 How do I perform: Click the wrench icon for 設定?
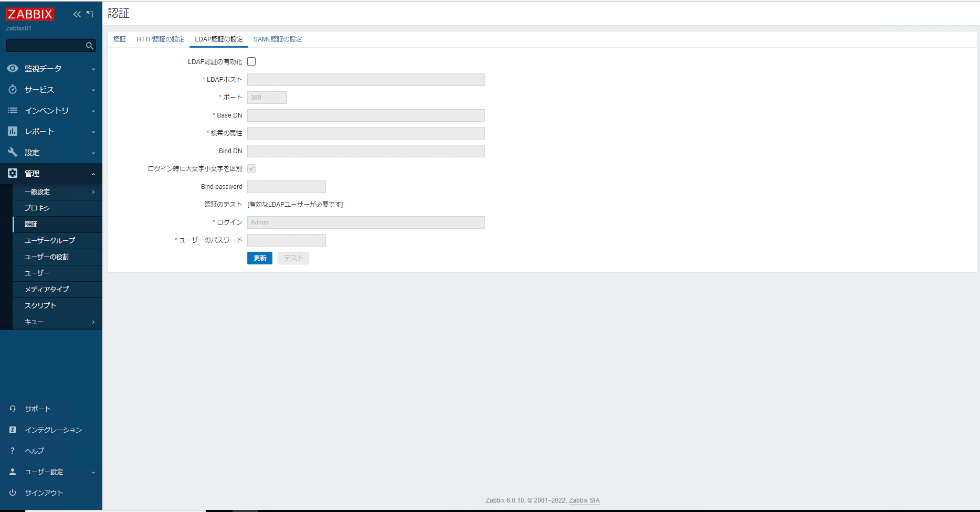13,152
